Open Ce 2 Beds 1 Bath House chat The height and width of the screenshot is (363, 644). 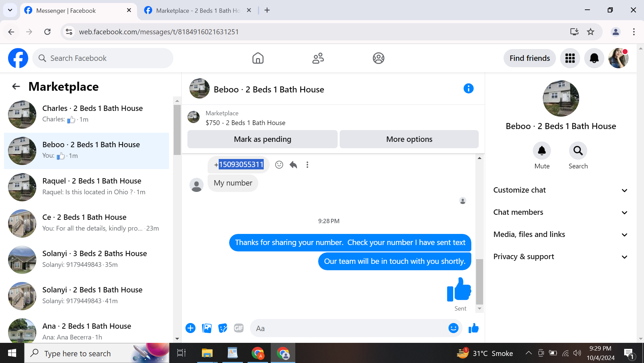(x=87, y=223)
